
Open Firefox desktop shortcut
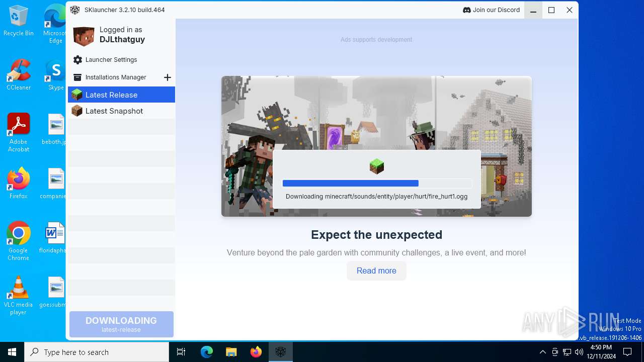19,184
